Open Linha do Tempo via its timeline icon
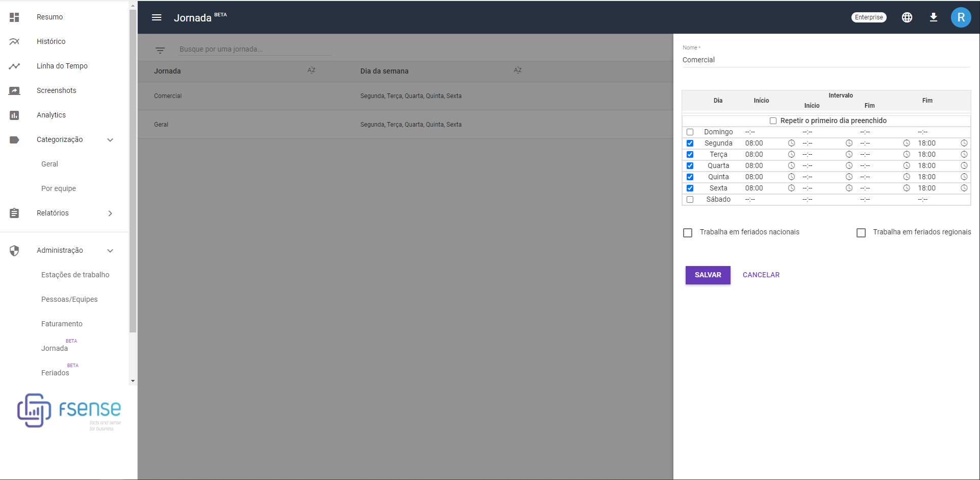Viewport: 980px width, 480px height. (14, 66)
